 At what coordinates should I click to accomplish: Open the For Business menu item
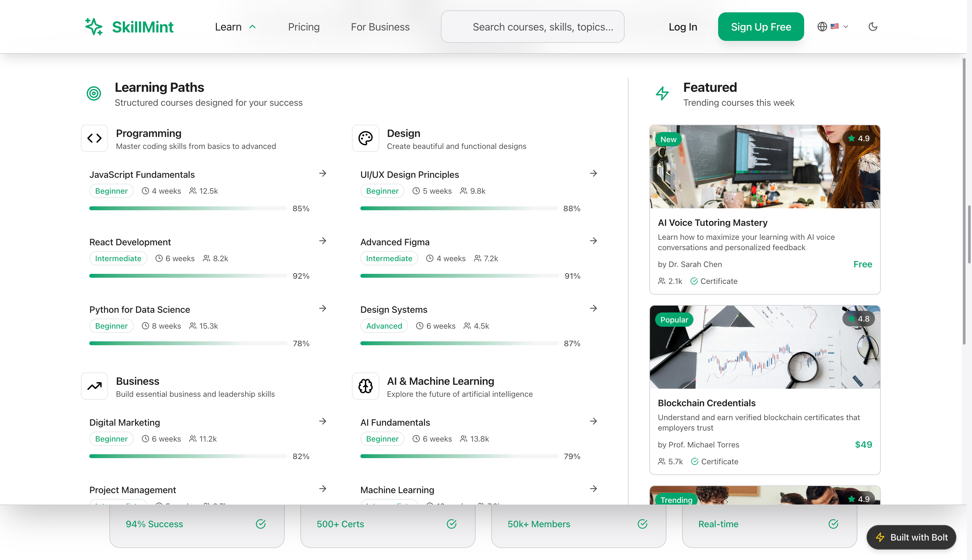coord(380,27)
